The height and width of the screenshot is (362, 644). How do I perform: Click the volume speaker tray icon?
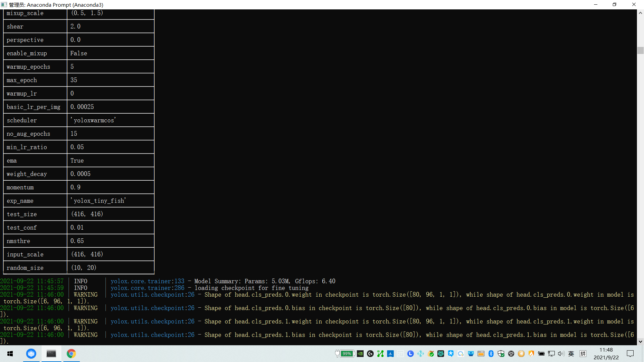coord(561,354)
